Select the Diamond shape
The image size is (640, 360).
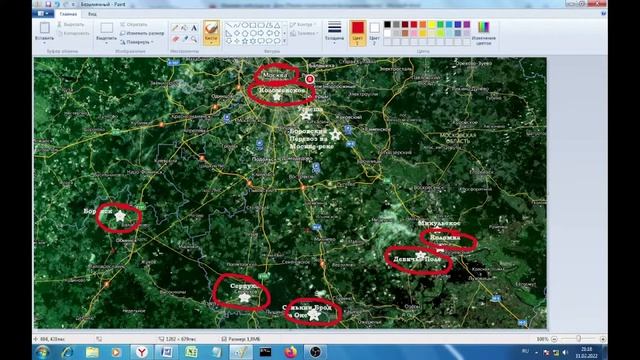(237, 33)
